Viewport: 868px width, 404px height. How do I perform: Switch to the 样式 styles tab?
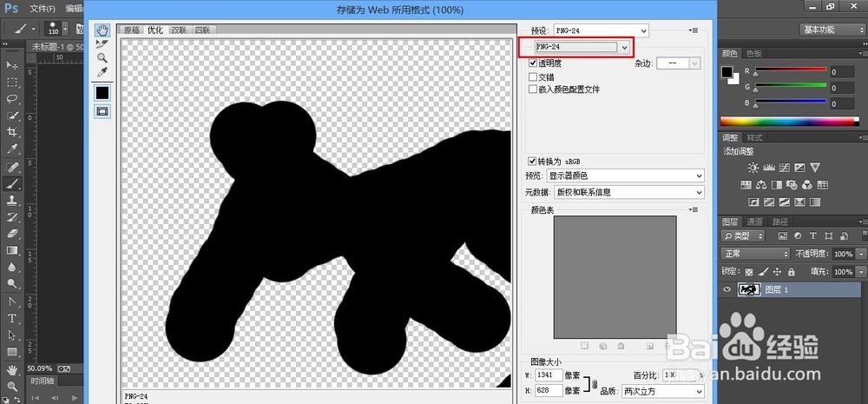pos(754,137)
